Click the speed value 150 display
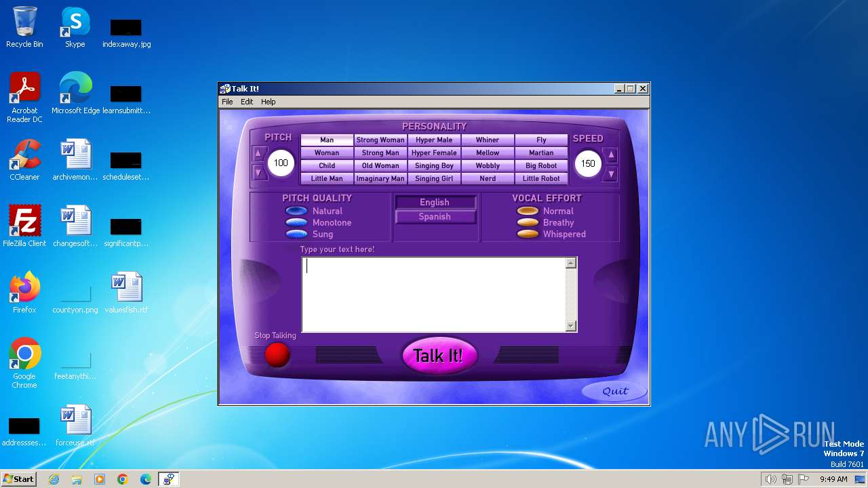The height and width of the screenshot is (488, 868). coord(588,164)
